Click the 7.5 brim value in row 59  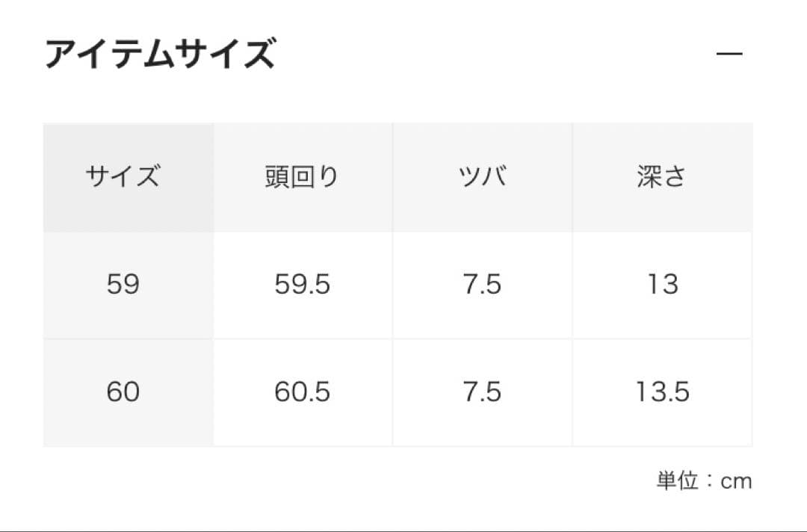482,285
